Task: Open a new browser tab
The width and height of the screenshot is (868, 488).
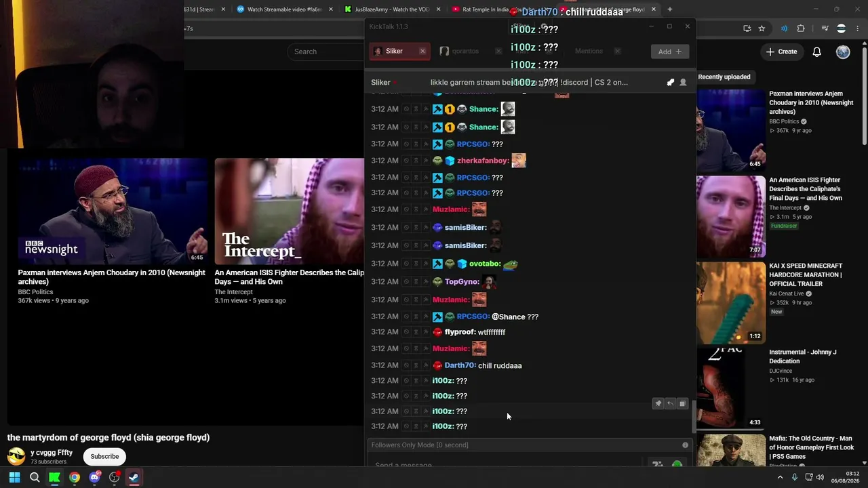Action: (x=670, y=9)
